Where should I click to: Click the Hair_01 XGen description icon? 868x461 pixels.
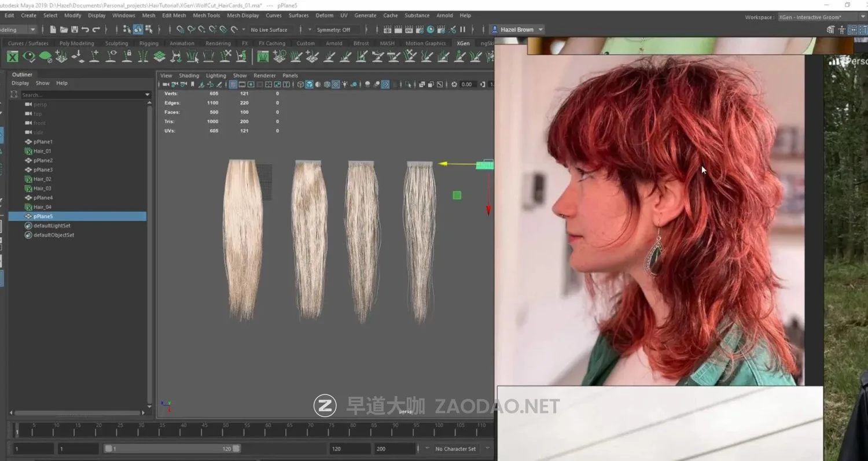(x=28, y=151)
